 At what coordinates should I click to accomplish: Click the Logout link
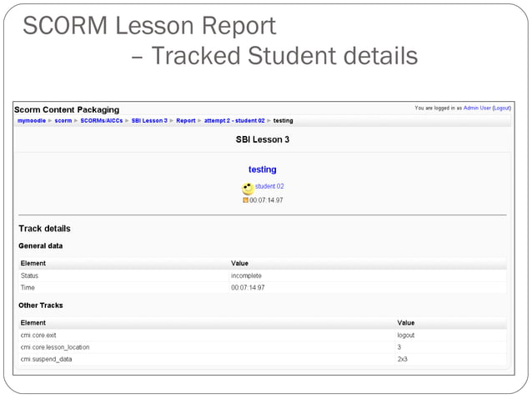(502, 108)
